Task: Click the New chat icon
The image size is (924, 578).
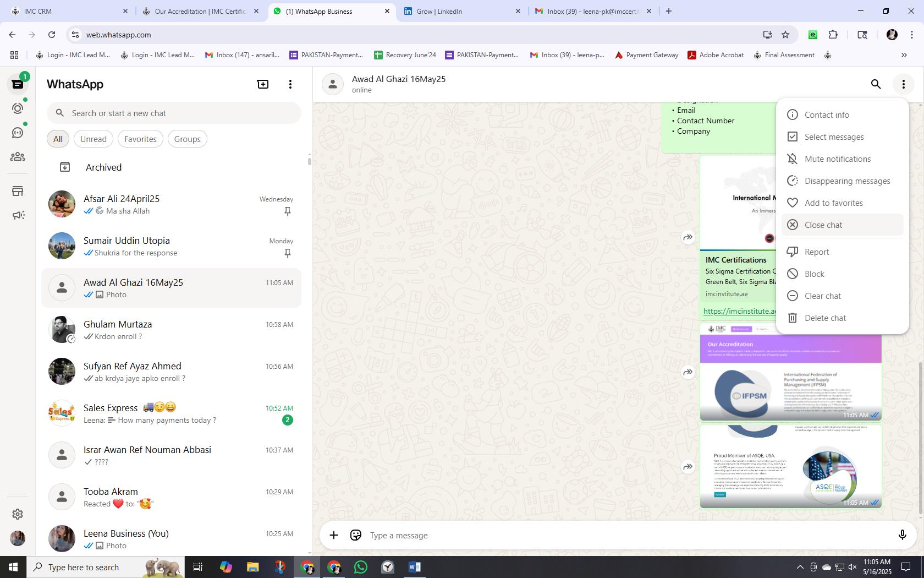Action: pos(263,84)
